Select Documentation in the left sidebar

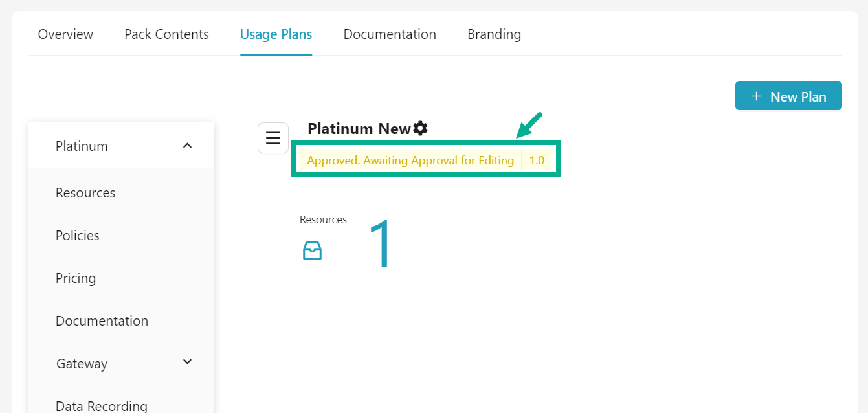click(102, 321)
